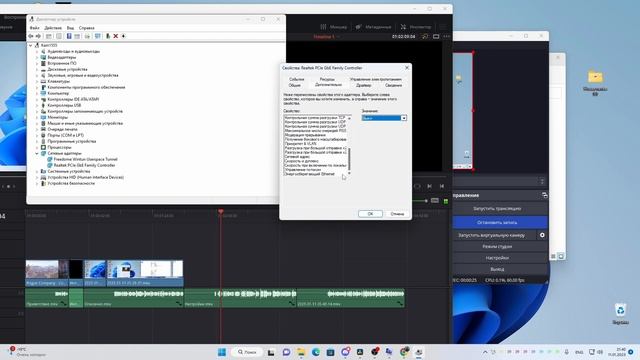Click the scan for hardware changes monitor icon
Screen dimensions: 640x360
click(98, 36)
